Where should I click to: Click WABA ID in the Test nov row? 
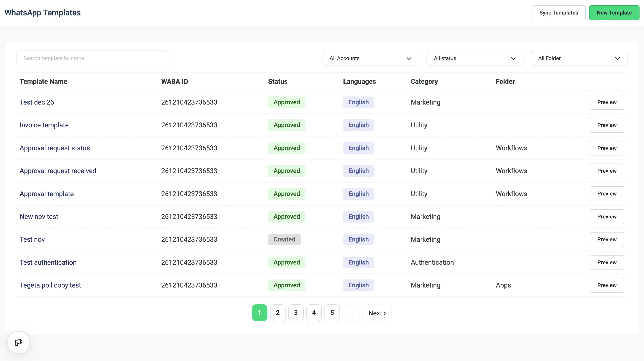point(189,239)
